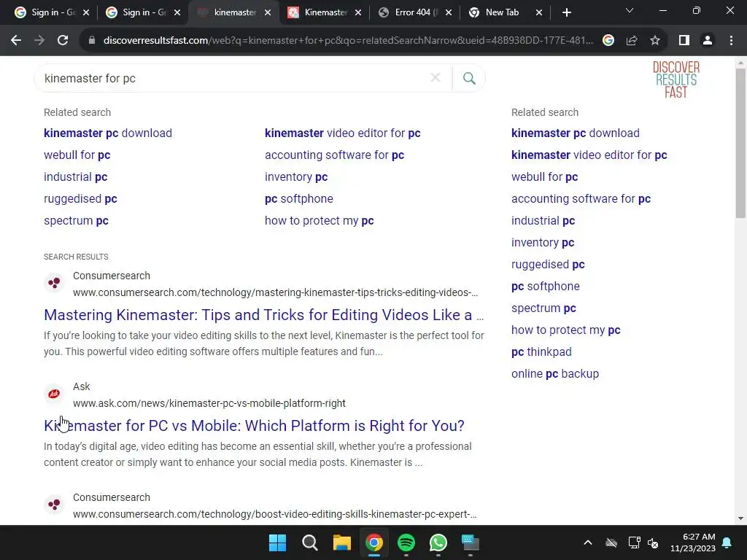Image resolution: width=747 pixels, height=560 pixels.
Task: Open sidebar 'pc thinkpad' link
Action: 542,352
